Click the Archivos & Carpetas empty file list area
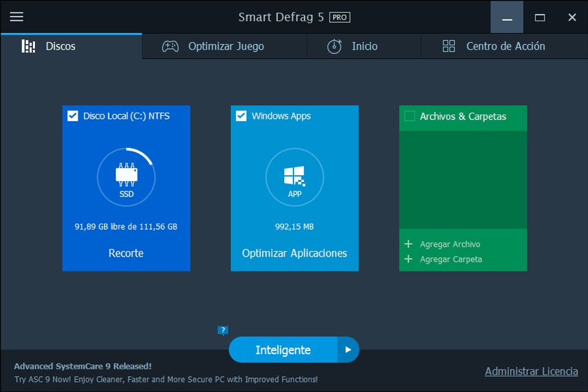The height and width of the screenshot is (392, 588). 463,179
